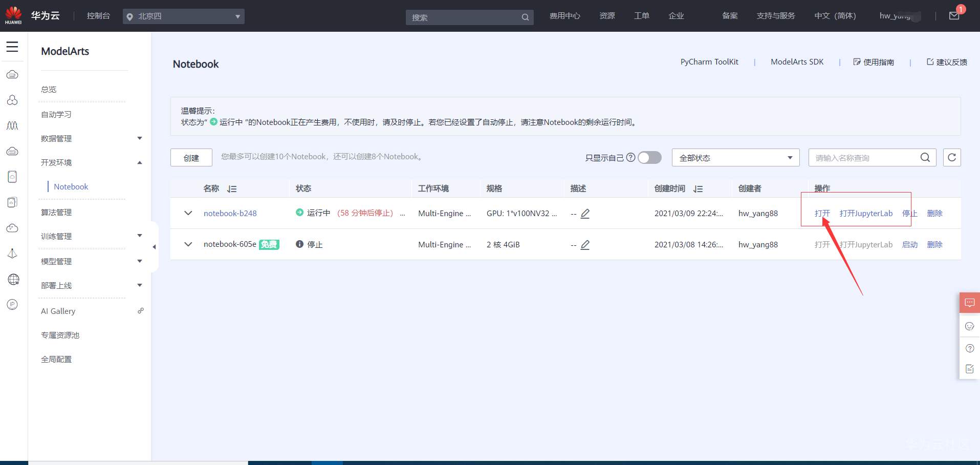Click the note edit widget icon
Viewport: 980px width, 465px height.
tap(970, 369)
